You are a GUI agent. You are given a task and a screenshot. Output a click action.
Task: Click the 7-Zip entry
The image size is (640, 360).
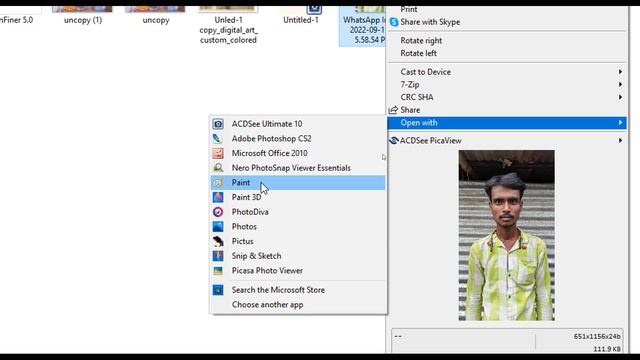pyautogui.click(x=507, y=84)
